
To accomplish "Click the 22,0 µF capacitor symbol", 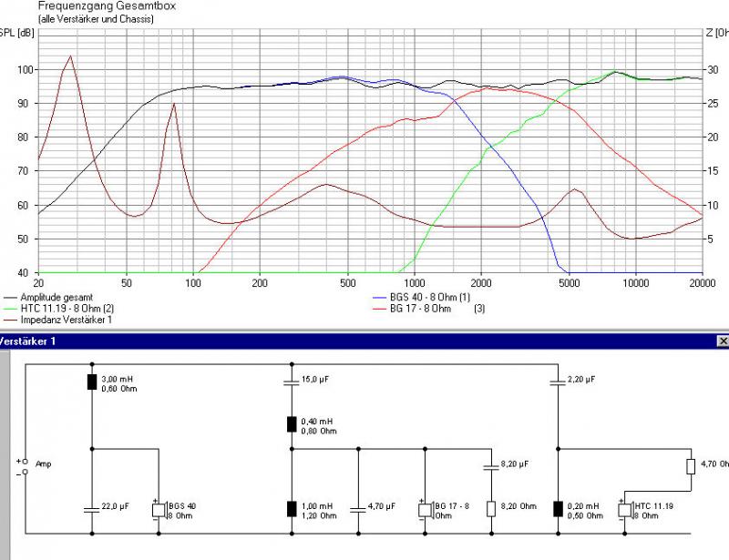I will pyautogui.click(x=92, y=510).
